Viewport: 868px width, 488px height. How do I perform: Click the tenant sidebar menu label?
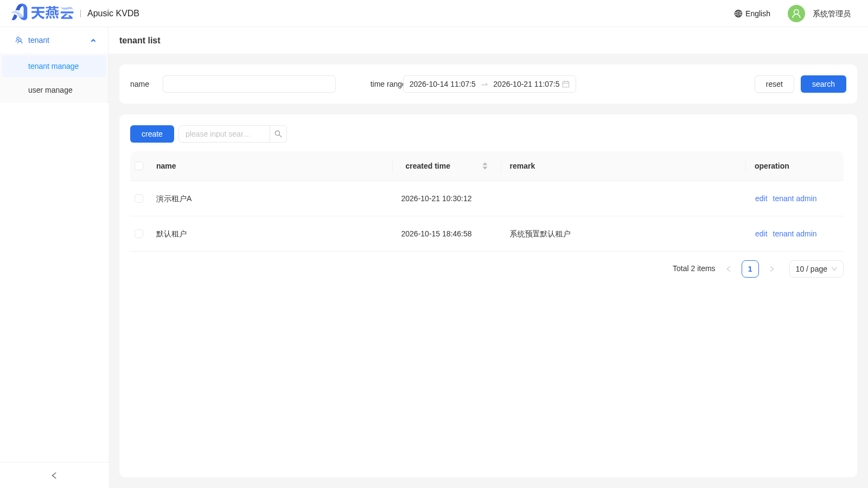click(39, 40)
